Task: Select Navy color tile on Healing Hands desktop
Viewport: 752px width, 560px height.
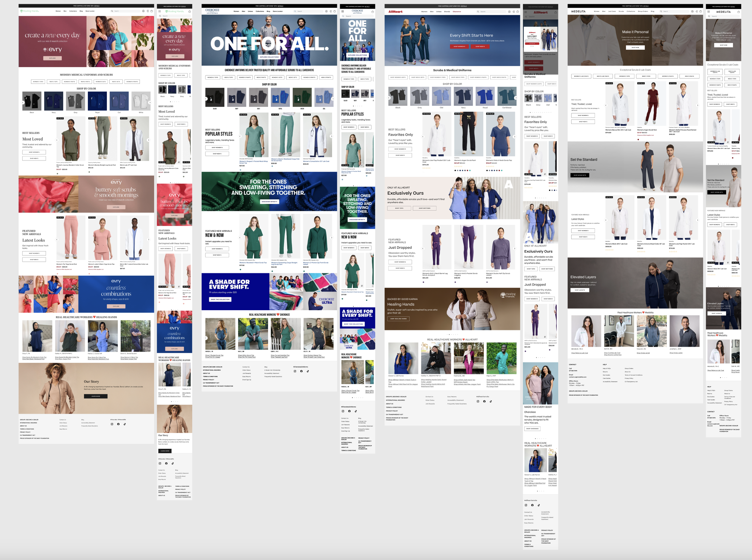Action: 54,101
